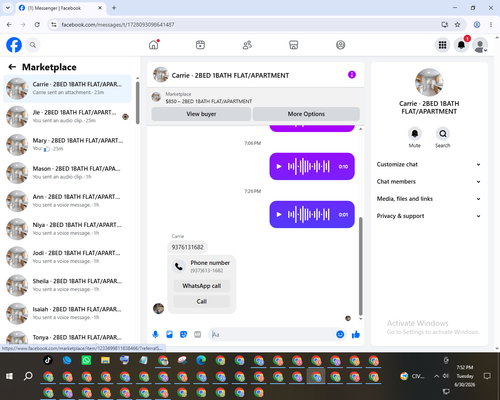Open conversation information purple icon

tap(352, 75)
